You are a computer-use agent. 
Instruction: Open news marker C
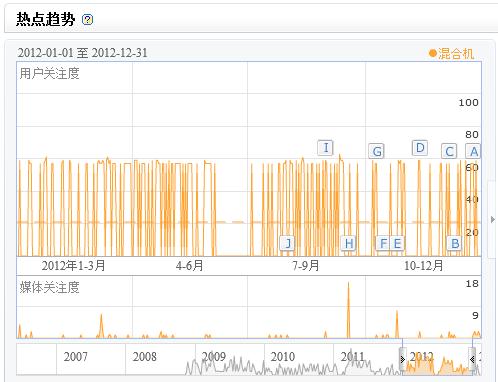[449, 151]
